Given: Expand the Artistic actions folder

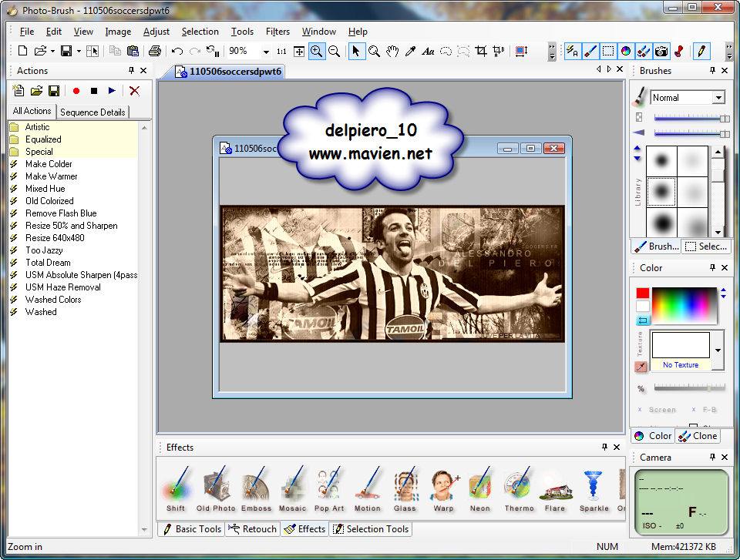Looking at the screenshot, I should [x=37, y=127].
